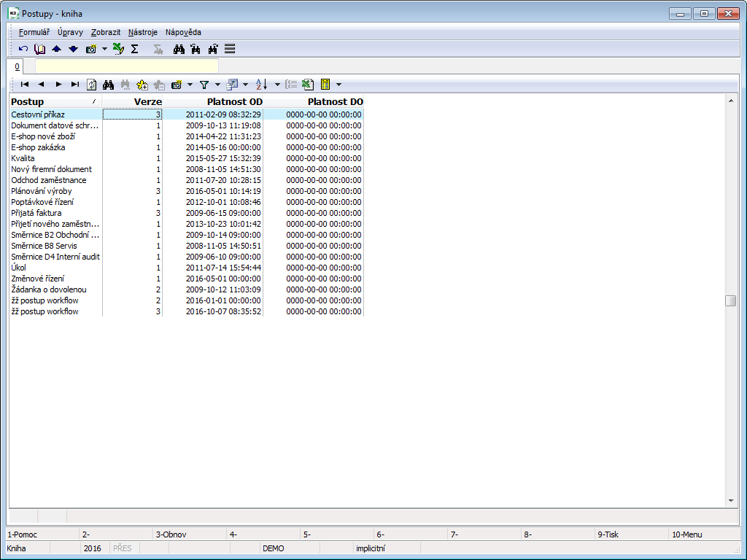Click the undo arrow icon in top toolbar

tap(23, 49)
